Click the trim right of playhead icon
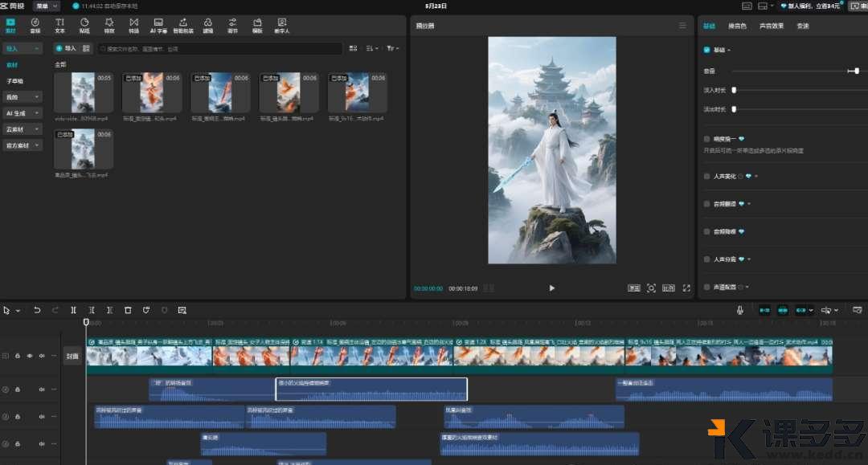The image size is (868, 465). pos(109,310)
